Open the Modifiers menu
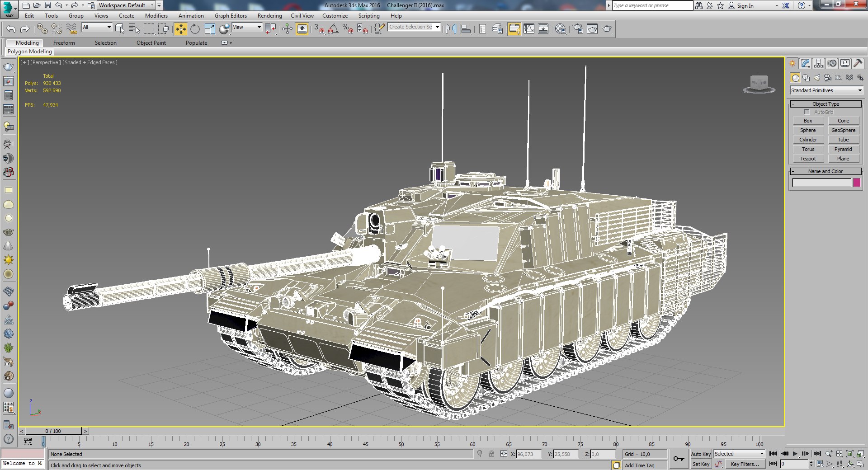868x470 pixels. [156, 16]
